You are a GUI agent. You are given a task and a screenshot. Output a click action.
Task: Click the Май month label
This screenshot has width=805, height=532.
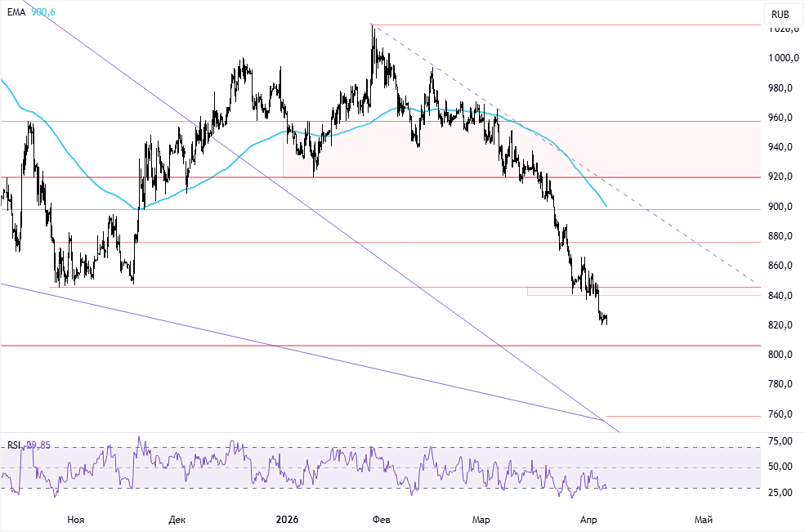704,518
